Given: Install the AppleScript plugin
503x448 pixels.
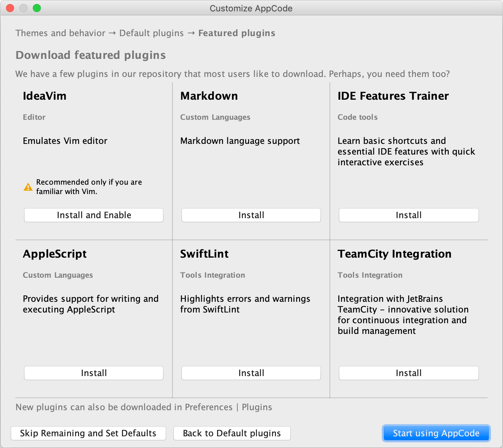Looking at the screenshot, I should (94, 373).
